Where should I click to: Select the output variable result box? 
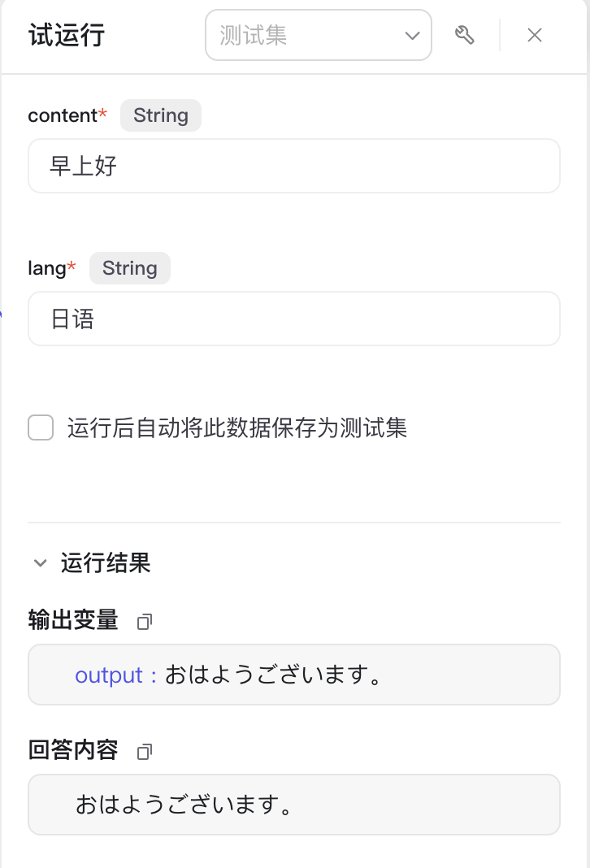[x=294, y=675]
